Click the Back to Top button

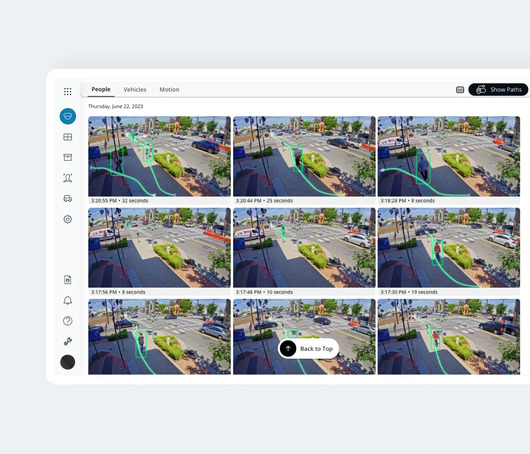click(308, 349)
